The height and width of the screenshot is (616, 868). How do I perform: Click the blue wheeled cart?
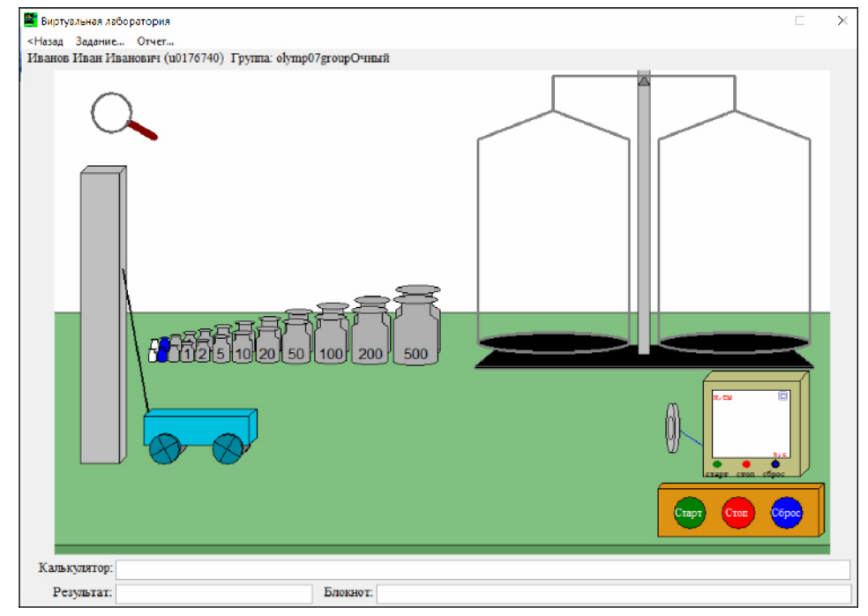pyautogui.click(x=200, y=436)
